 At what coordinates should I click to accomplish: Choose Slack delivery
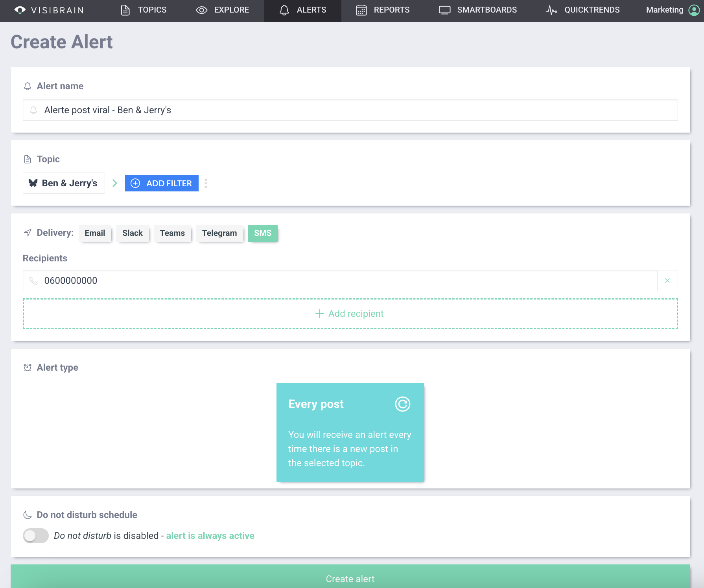(133, 233)
